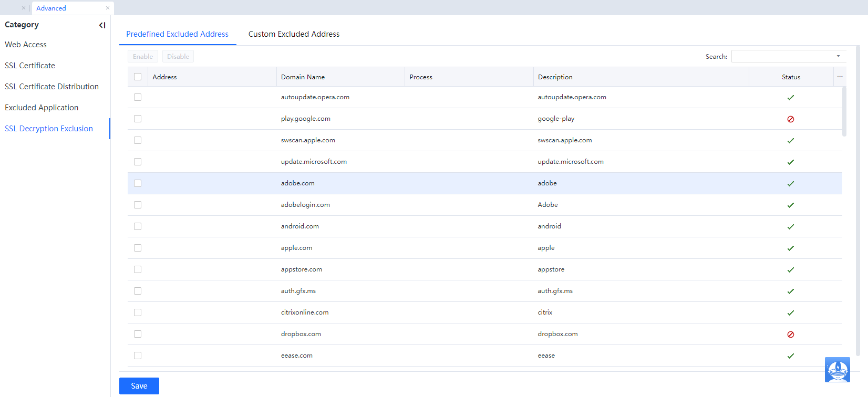Click the table's vertical scrollbar
868x397 pixels.
point(844,111)
